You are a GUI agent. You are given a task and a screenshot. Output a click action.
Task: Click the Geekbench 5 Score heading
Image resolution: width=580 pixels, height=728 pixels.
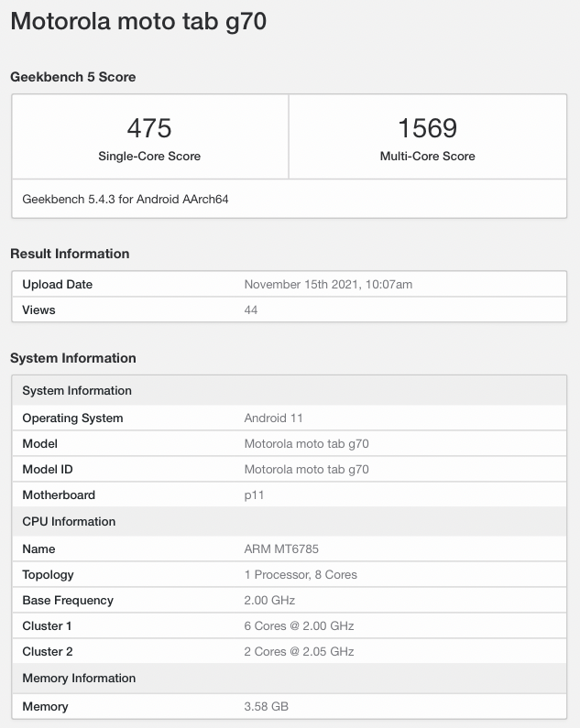(73, 77)
